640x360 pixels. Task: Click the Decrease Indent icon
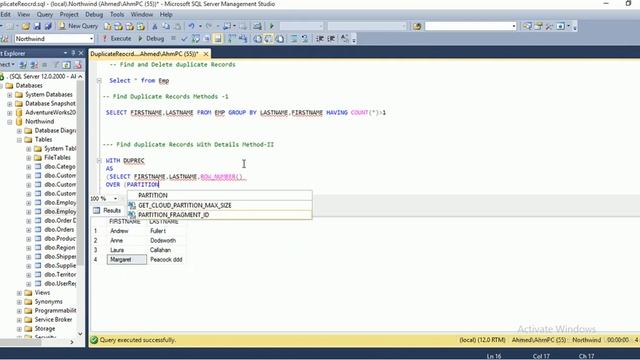[320, 39]
